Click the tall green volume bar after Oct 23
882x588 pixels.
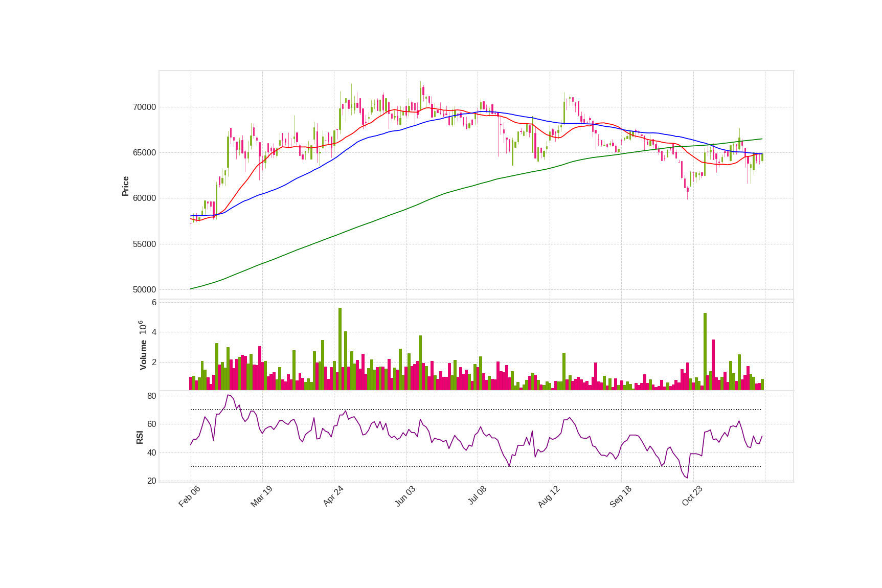coord(705,351)
